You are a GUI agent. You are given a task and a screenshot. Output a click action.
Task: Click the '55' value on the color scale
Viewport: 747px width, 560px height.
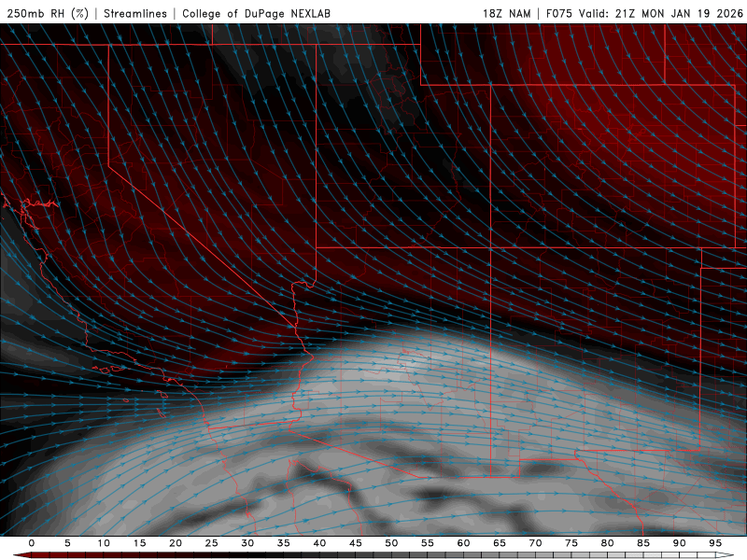click(427, 543)
